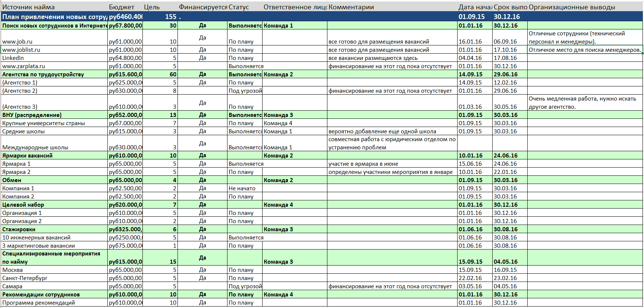Select the 'определены участники мероприятия в январе' comment
The image size is (644, 308).
point(392,172)
